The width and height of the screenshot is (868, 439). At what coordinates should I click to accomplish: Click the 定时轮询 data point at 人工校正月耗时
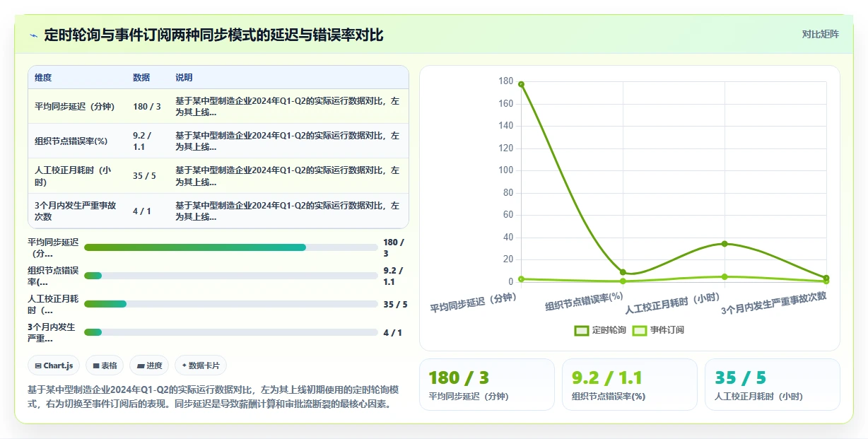tap(725, 244)
